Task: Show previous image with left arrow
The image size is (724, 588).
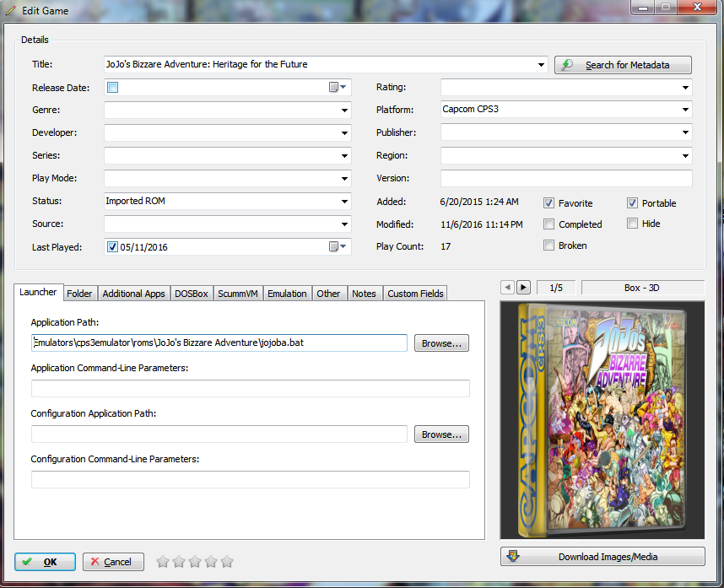Action: [507, 288]
